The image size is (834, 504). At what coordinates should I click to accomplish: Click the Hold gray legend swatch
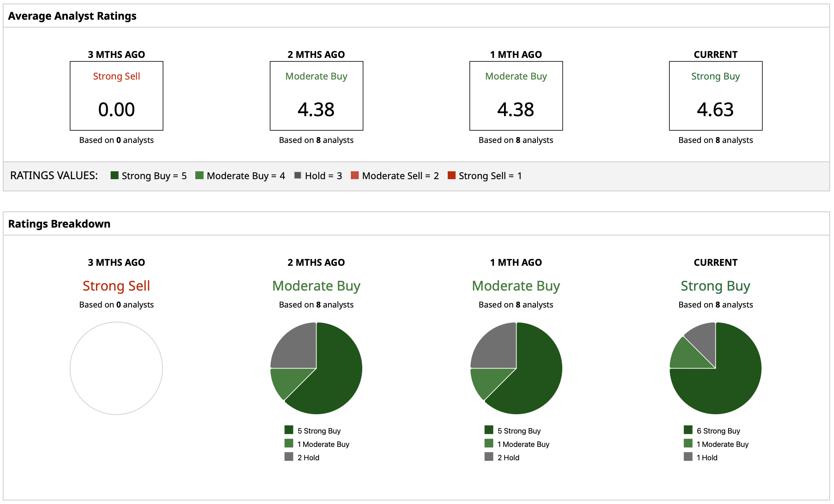tap(298, 175)
